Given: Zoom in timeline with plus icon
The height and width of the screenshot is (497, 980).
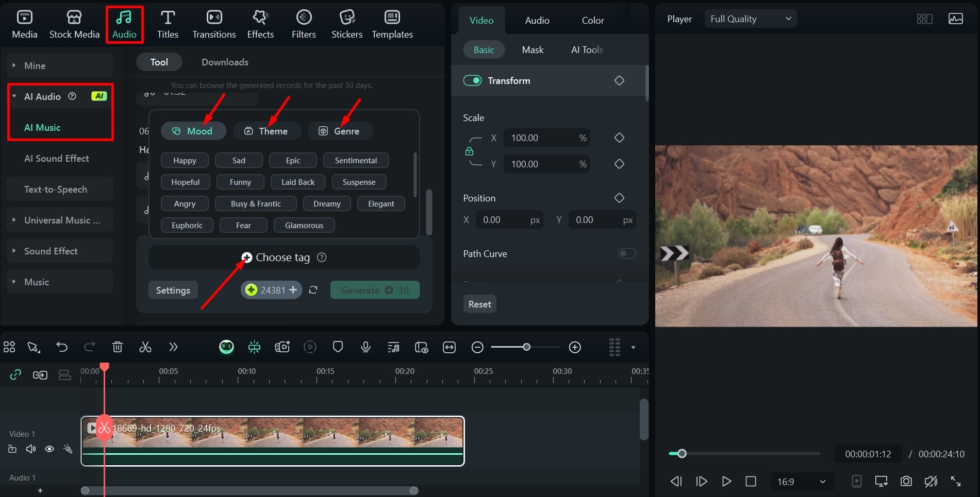Looking at the screenshot, I should point(575,348).
